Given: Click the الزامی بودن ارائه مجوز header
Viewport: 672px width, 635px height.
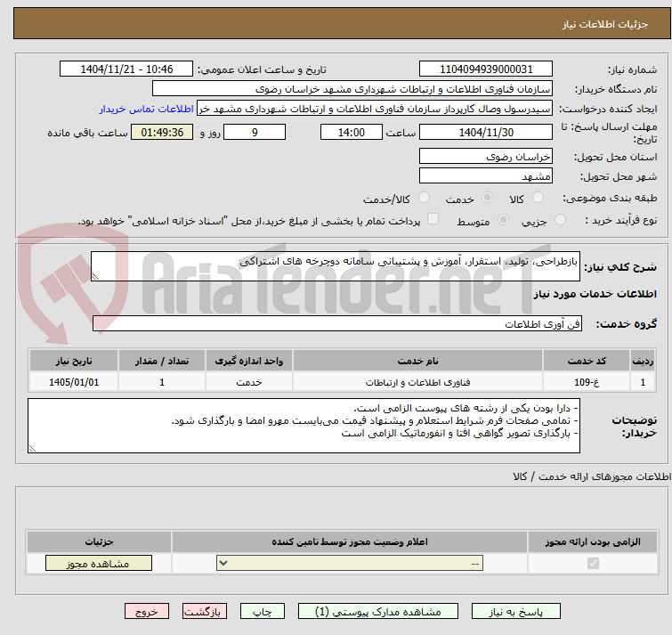Looking at the screenshot, I should (593, 542).
